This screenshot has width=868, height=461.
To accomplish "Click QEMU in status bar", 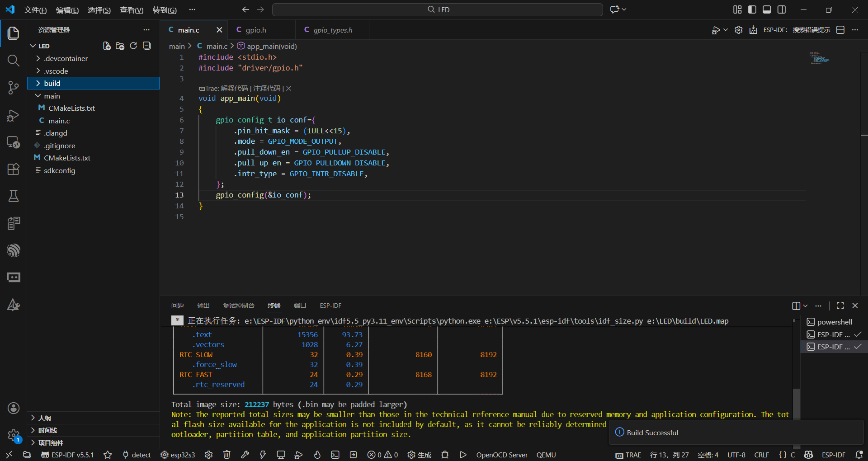I will [x=546, y=455].
